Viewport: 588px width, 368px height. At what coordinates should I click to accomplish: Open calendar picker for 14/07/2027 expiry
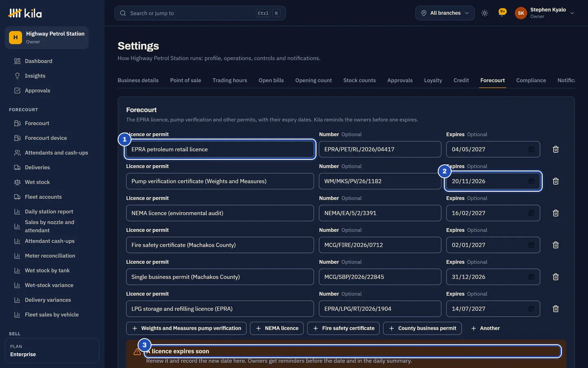pos(531,309)
